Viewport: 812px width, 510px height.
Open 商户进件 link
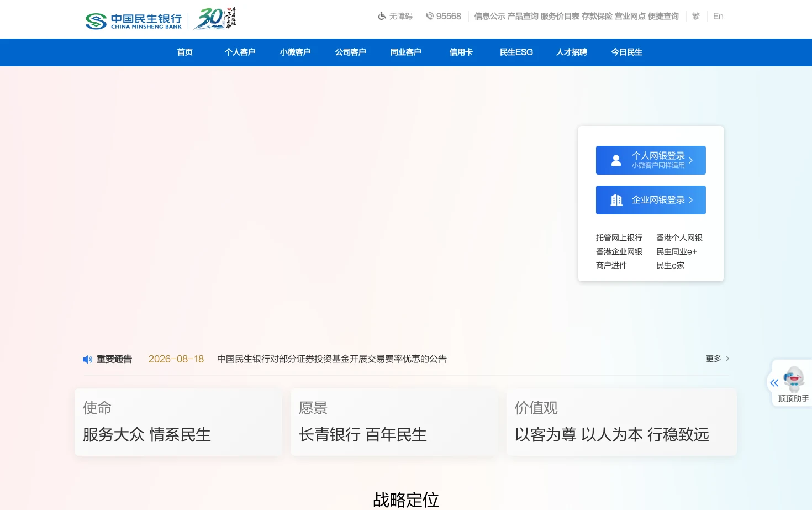[x=611, y=265]
